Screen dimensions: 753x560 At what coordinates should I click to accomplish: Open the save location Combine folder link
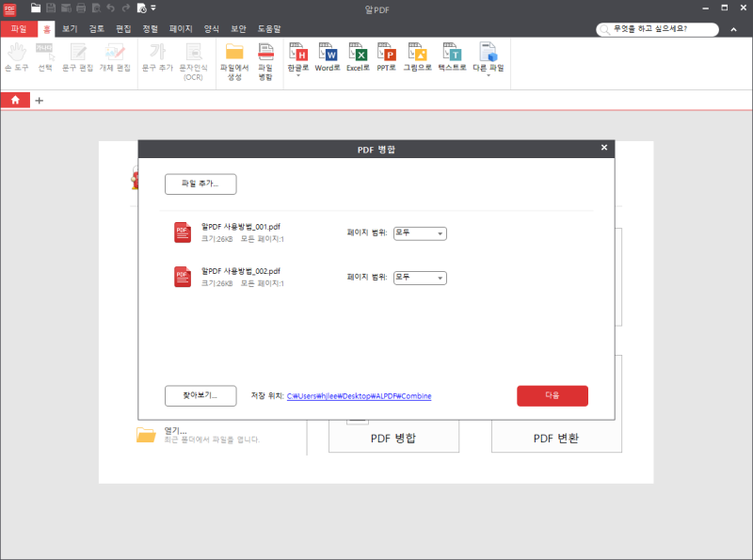pos(360,395)
